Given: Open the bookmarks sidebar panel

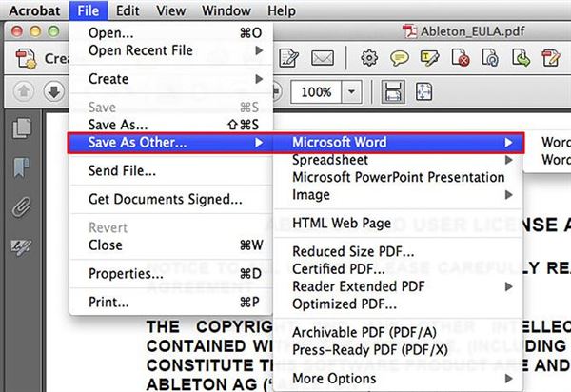Looking at the screenshot, I should pos(22,167).
